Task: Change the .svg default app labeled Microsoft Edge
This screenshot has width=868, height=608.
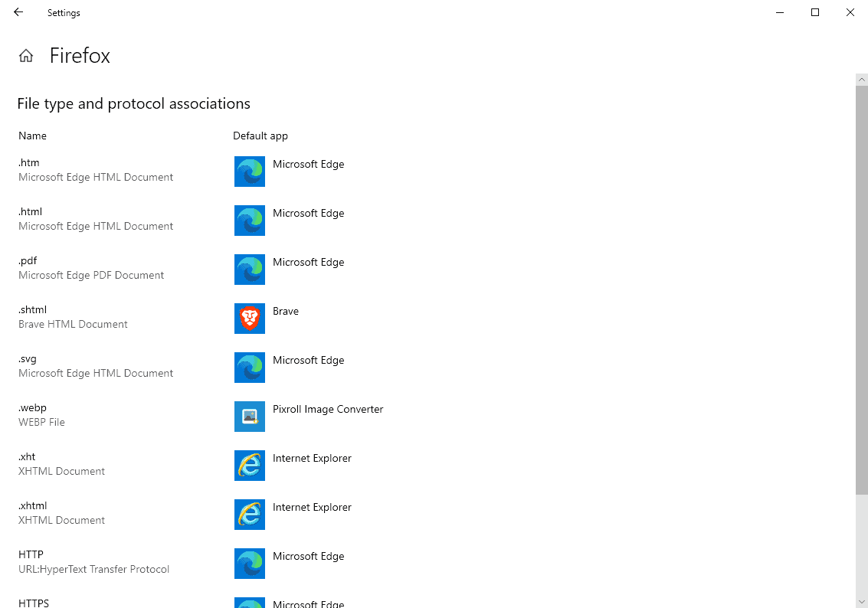Action: 308,360
